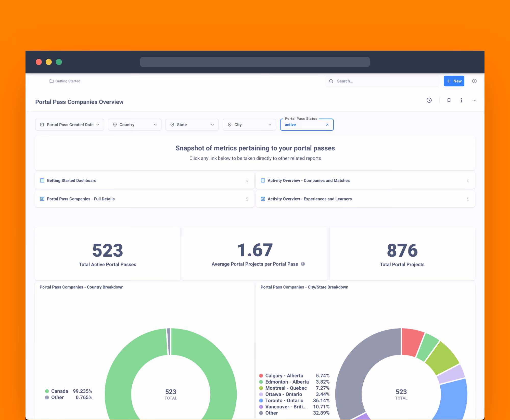Click the 523 Total Active Portal Passes metric
510x420 pixels.
pyautogui.click(x=108, y=250)
